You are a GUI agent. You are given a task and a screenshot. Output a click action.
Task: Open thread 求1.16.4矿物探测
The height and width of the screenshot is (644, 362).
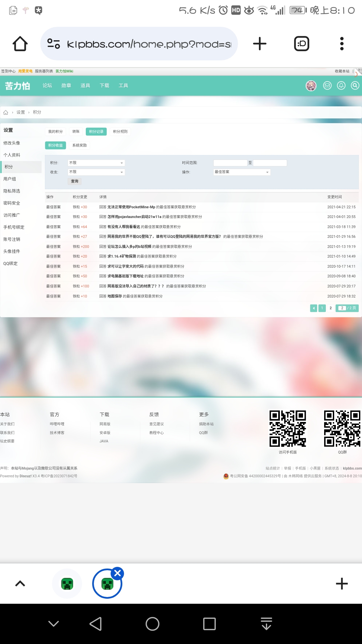[122, 256]
